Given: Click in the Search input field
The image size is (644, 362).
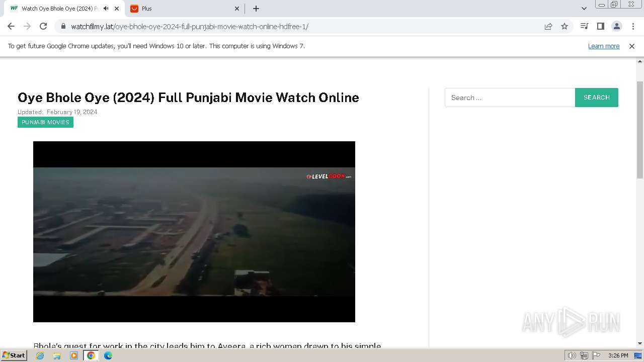Looking at the screenshot, I should [x=510, y=98].
